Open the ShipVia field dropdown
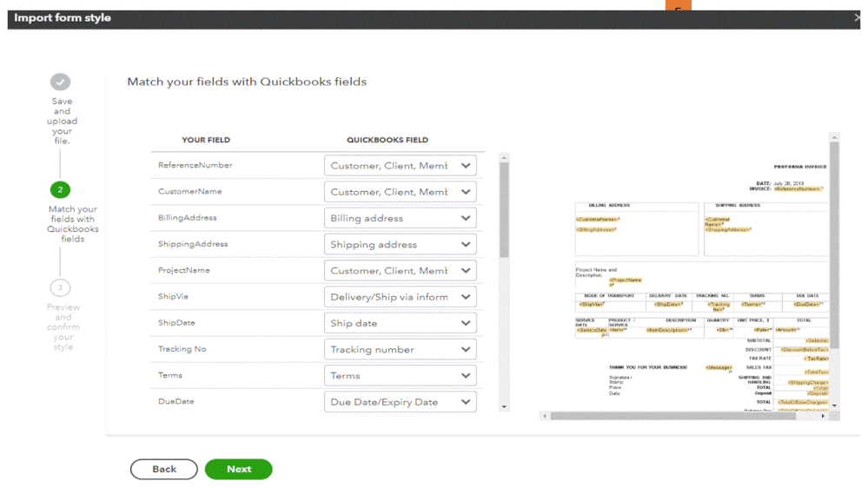 400,297
